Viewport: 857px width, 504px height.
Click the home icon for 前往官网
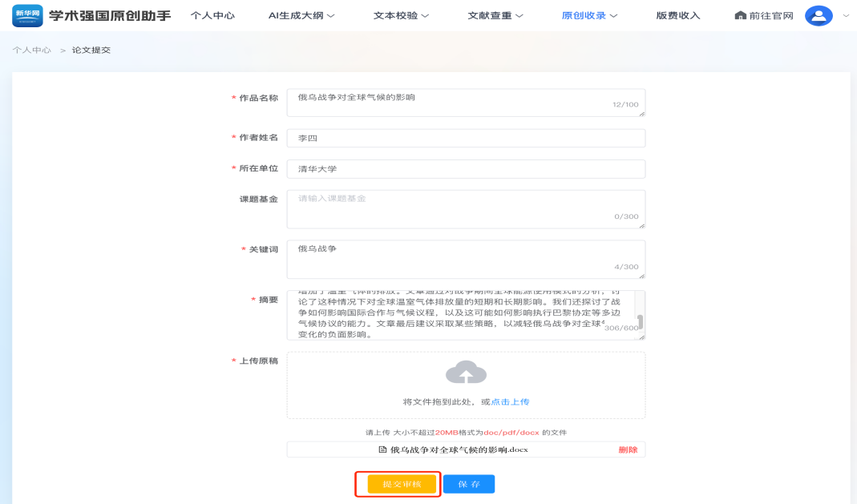point(740,16)
